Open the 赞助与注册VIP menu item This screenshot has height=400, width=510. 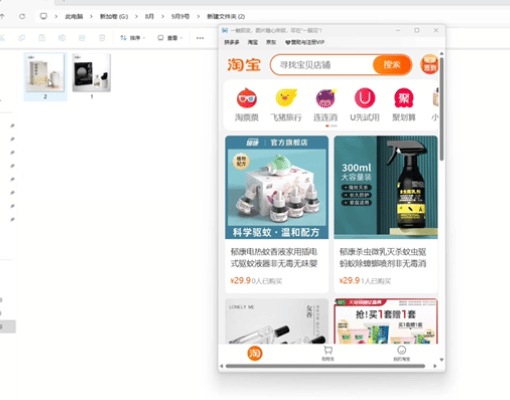tap(305, 42)
